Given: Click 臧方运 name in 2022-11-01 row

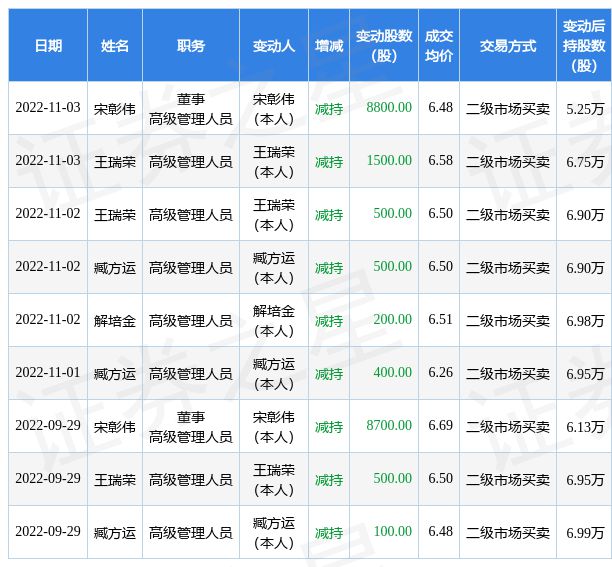Looking at the screenshot, I should (115, 374).
